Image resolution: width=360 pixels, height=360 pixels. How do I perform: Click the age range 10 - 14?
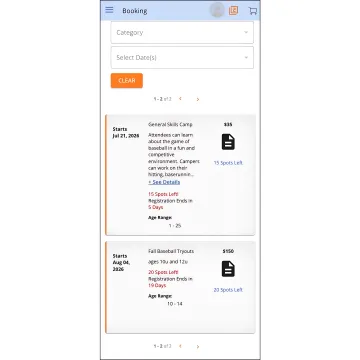175,304
